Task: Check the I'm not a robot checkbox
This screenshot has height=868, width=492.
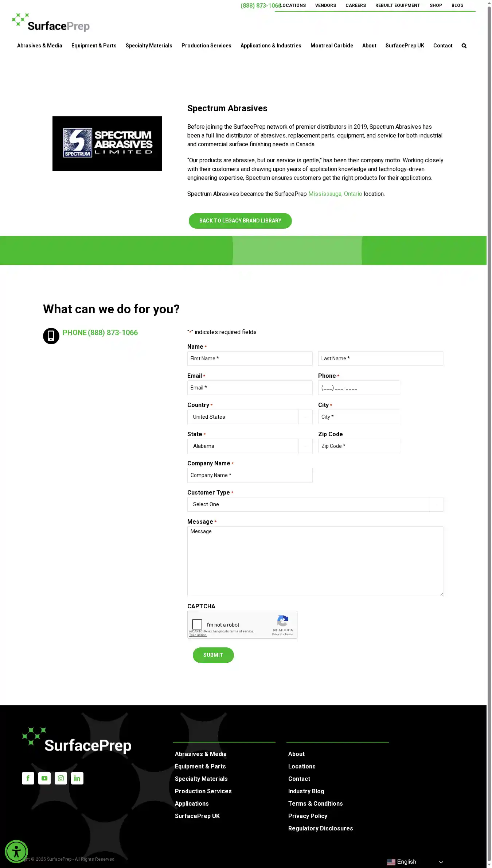Action: point(197,624)
